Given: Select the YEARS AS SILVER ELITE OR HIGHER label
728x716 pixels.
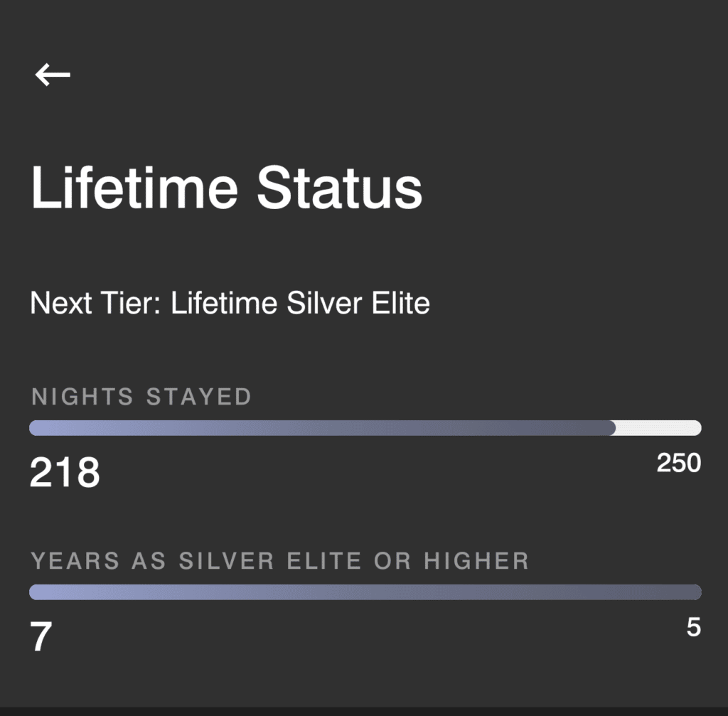Looking at the screenshot, I should click(x=279, y=560).
